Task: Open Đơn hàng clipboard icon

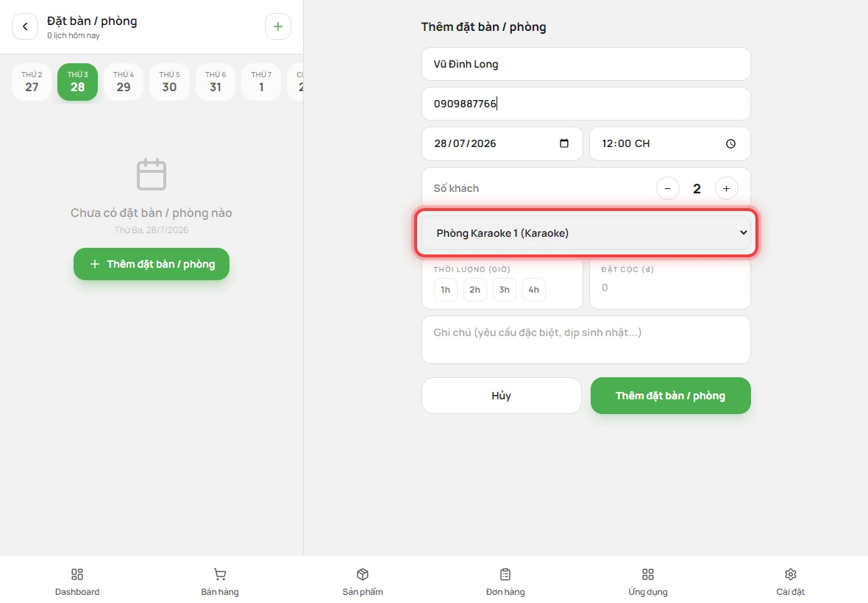Action: click(x=505, y=574)
